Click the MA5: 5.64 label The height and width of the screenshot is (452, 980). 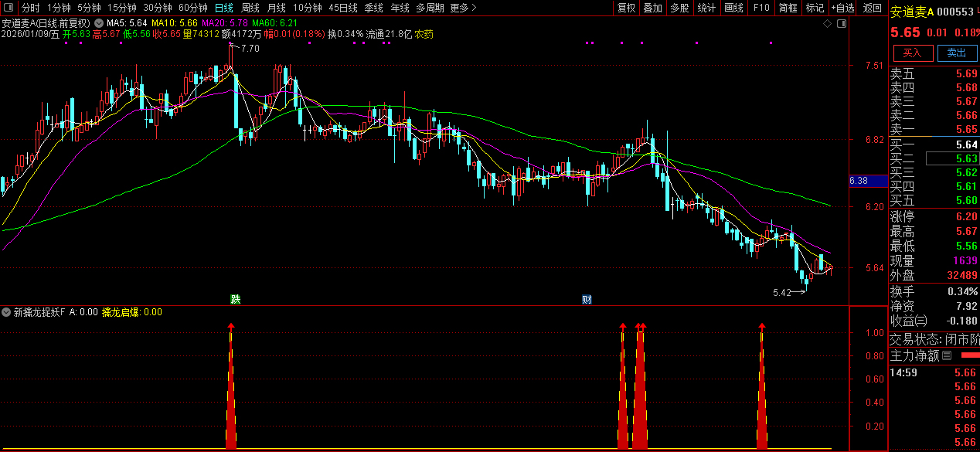click(x=127, y=24)
